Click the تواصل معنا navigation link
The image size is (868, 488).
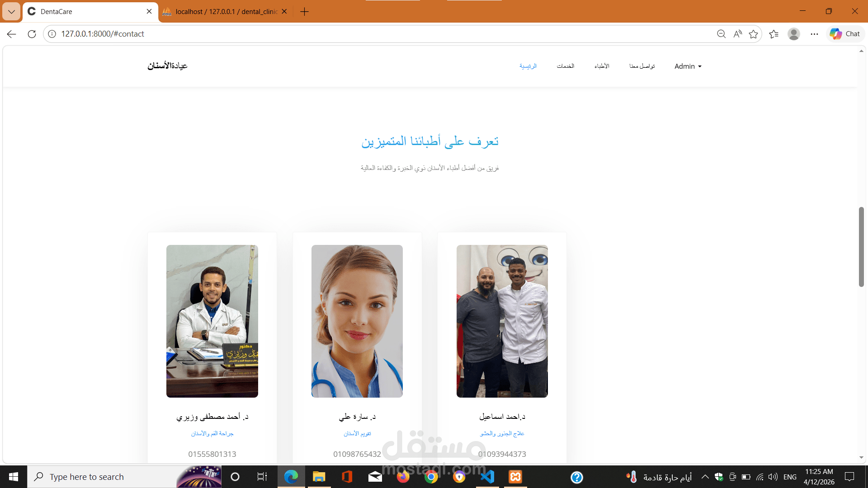[x=642, y=66]
